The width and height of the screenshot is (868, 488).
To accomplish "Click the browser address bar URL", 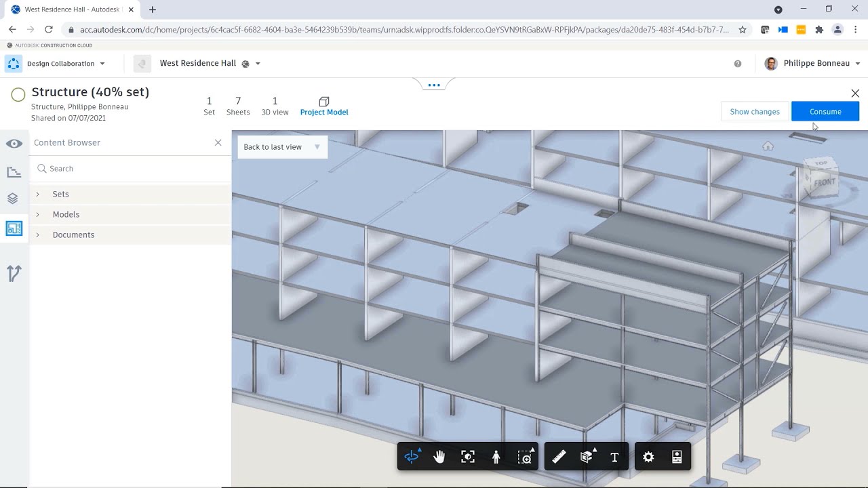I will click(x=404, y=30).
